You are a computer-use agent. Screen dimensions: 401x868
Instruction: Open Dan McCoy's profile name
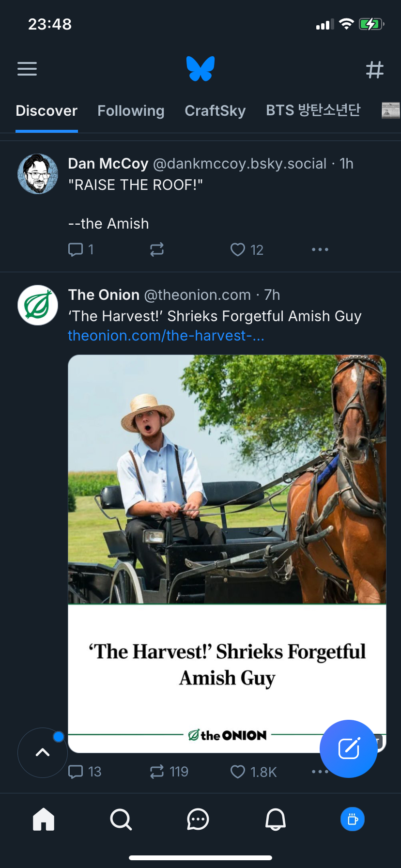point(108,164)
